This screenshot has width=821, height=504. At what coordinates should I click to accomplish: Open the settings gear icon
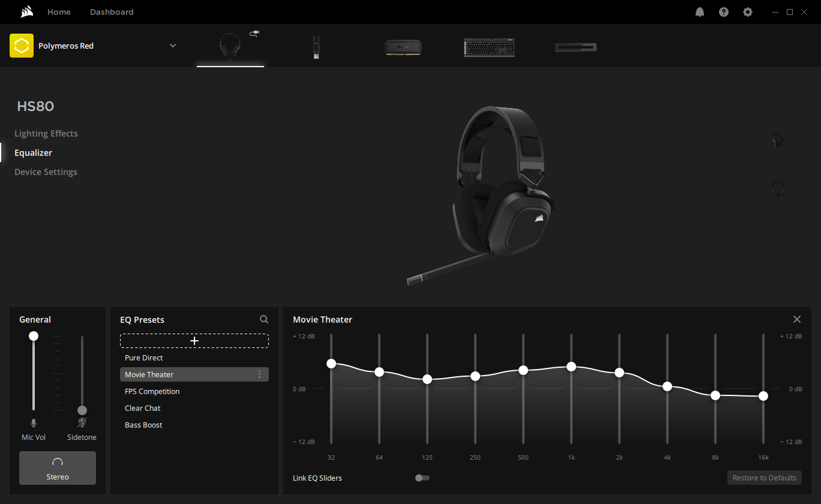point(747,12)
